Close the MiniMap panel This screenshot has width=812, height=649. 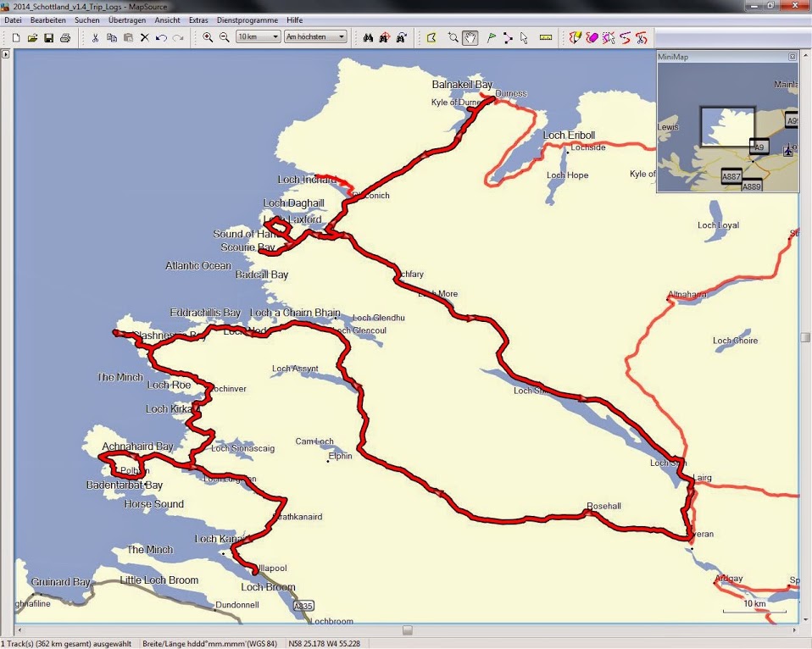point(793,57)
